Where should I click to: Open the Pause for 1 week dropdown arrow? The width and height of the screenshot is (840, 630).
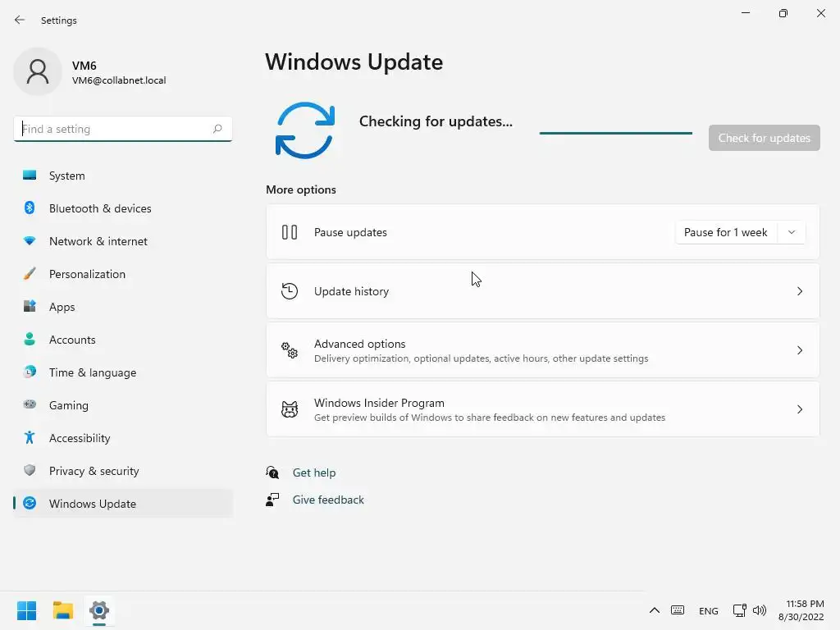(792, 232)
